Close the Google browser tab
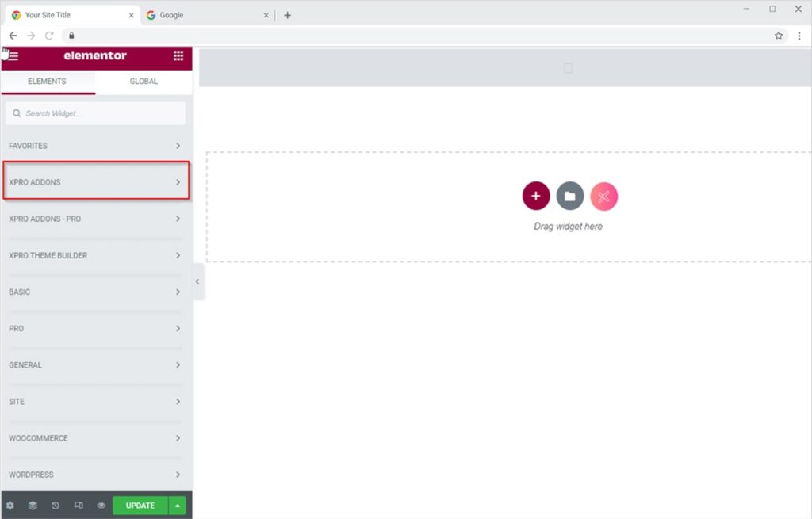 (x=266, y=16)
